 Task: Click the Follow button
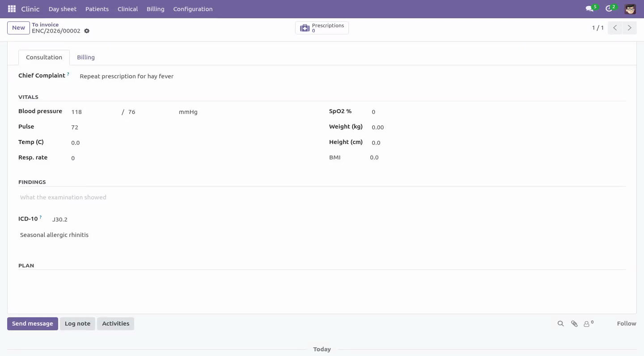pyautogui.click(x=626, y=323)
